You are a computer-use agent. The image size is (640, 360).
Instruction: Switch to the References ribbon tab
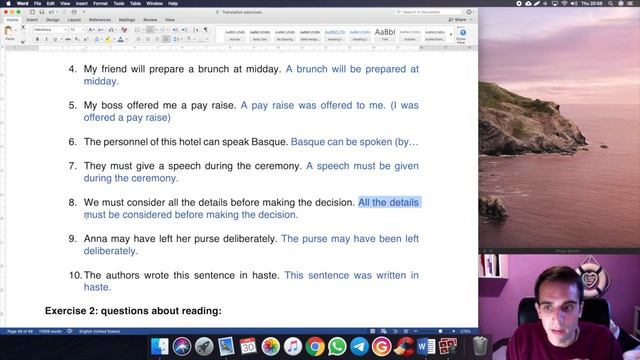[x=100, y=20]
